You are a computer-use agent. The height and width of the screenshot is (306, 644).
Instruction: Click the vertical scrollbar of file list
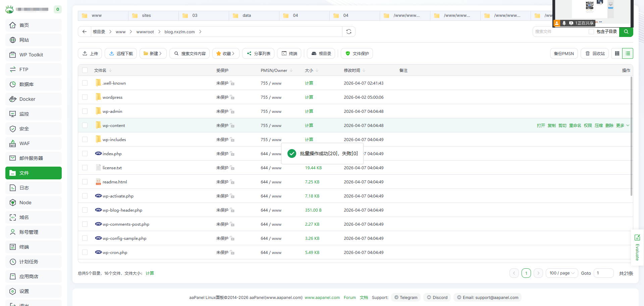coord(631,134)
